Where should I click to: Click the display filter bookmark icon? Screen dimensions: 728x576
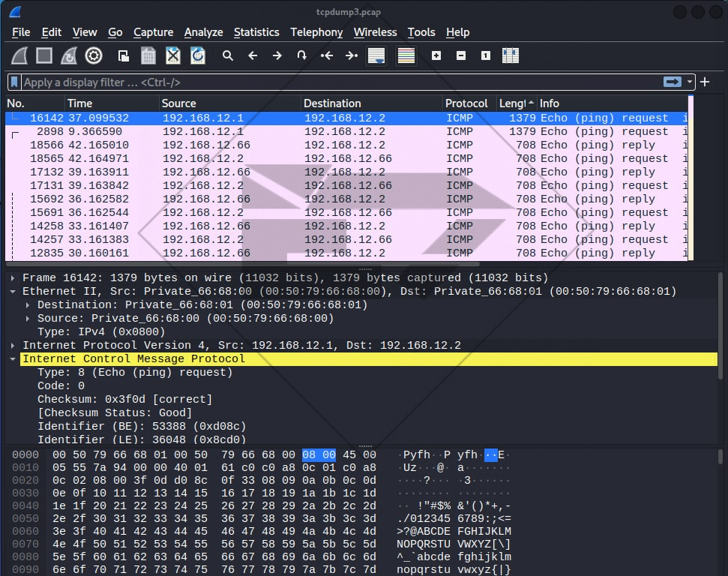[x=14, y=82]
